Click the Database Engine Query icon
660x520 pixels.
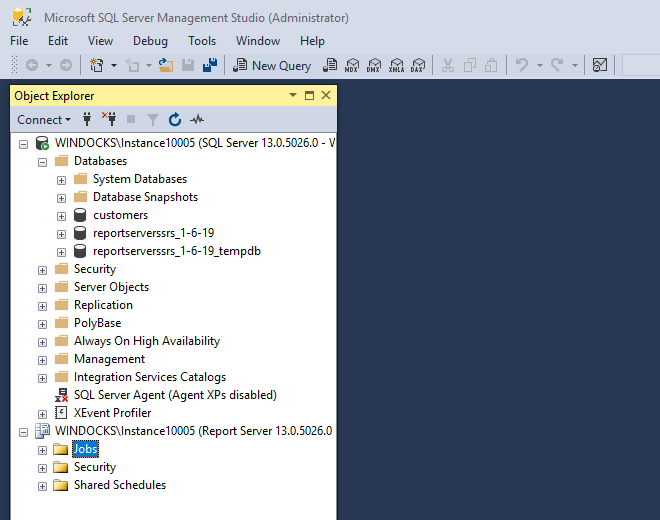pyautogui.click(x=330, y=65)
